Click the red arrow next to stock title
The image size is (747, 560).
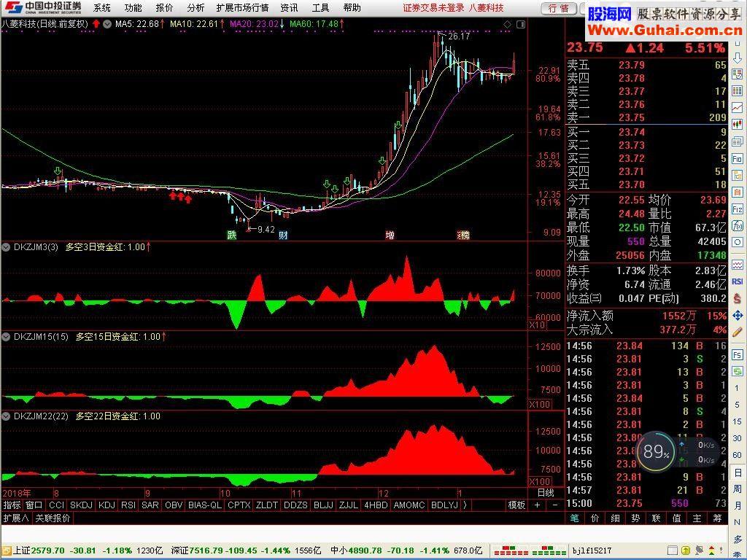click(96, 23)
